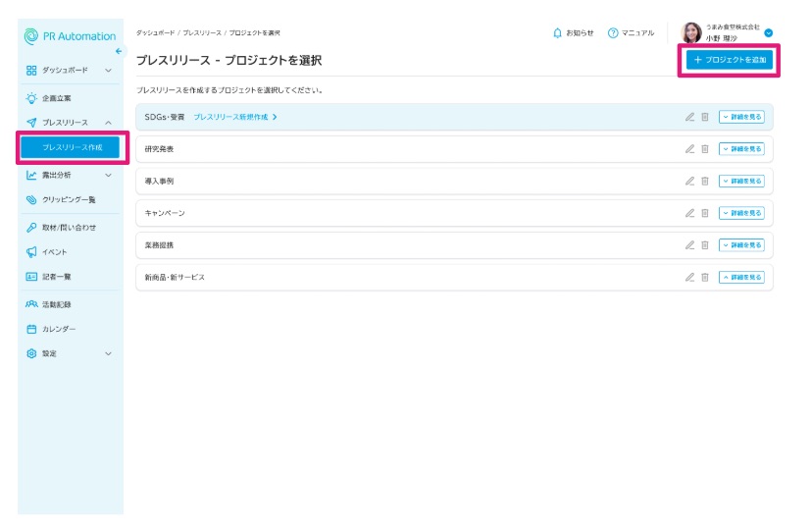The width and height of the screenshot is (812, 531).
Task: Edit the 新商品・新サービス project via pencil
Action: [689, 278]
